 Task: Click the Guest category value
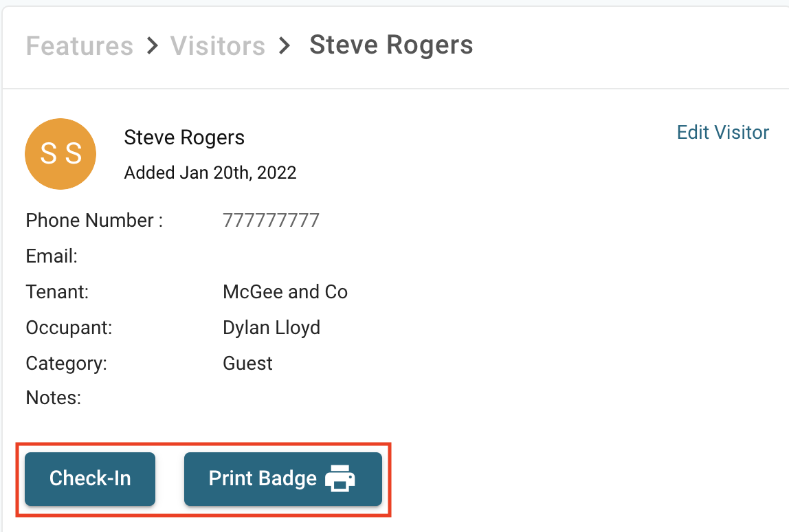pos(247,363)
